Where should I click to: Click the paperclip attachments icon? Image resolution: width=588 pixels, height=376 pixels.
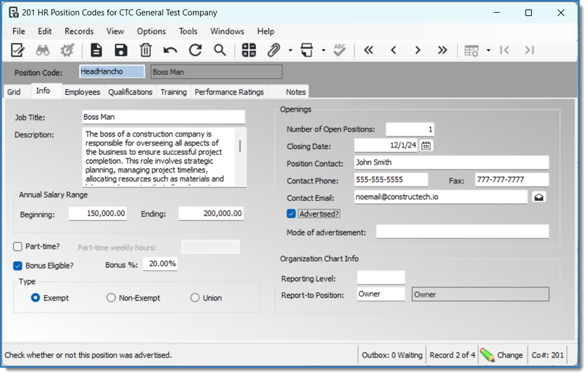pyautogui.click(x=274, y=50)
